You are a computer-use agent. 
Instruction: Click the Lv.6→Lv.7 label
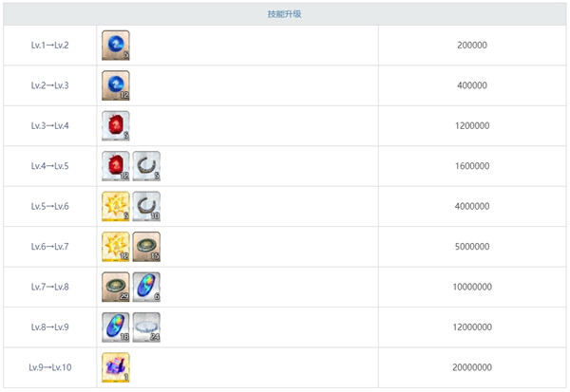[x=49, y=247]
